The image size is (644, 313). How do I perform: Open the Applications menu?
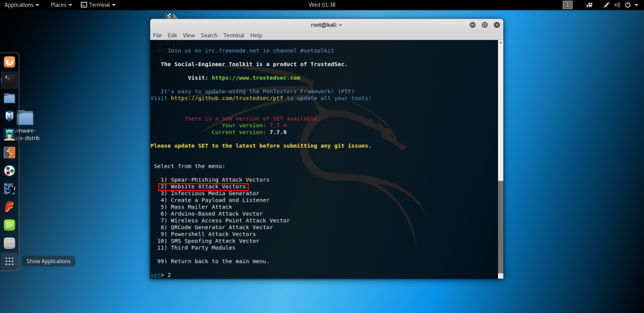click(22, 5)
